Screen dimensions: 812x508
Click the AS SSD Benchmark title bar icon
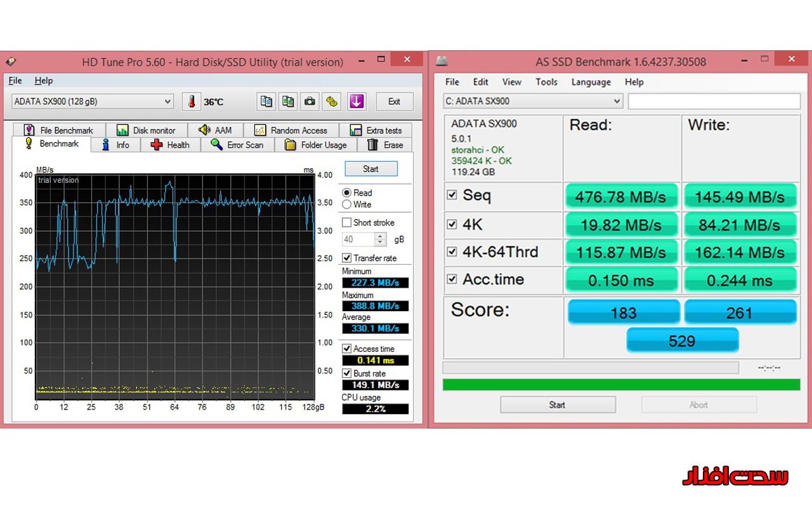(442, 62)
